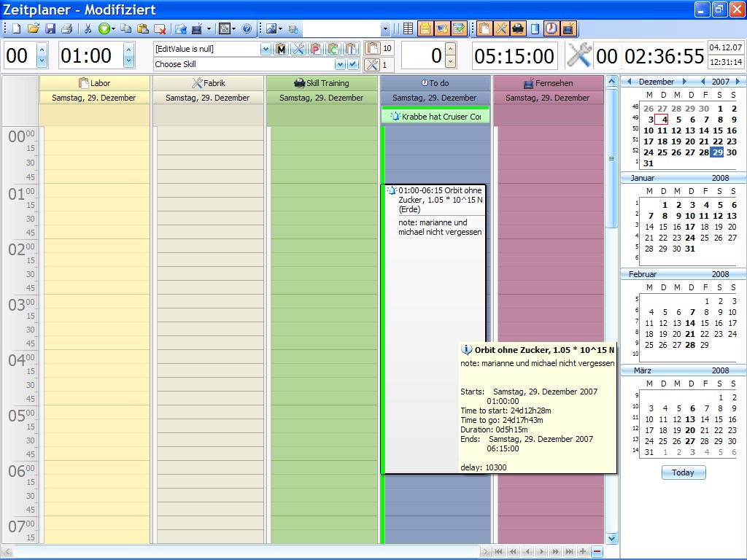Image resolution: width=747 pixels, height=560 pixels.
Task: Open the Krabbe hat Cruiser all-day event
Action: pyautogui.click(x=436, y=116)
